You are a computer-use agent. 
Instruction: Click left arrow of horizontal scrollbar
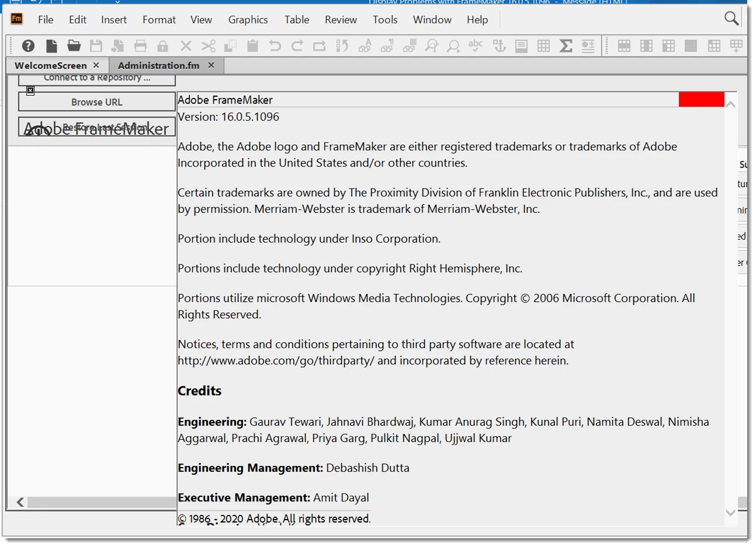[20, 502]
